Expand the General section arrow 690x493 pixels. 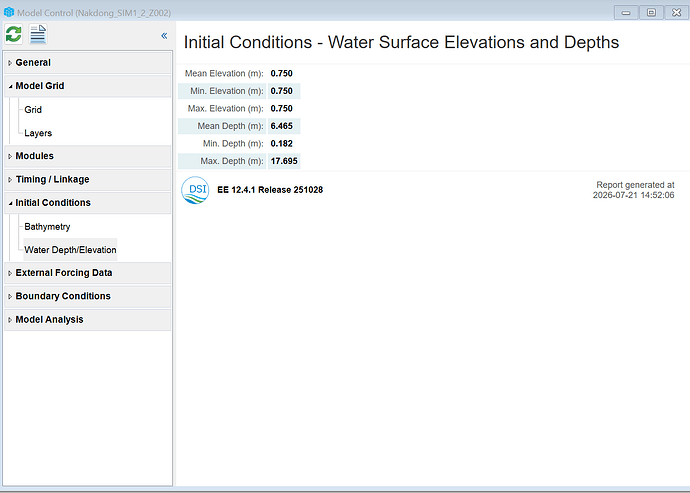tap(10, 63)
